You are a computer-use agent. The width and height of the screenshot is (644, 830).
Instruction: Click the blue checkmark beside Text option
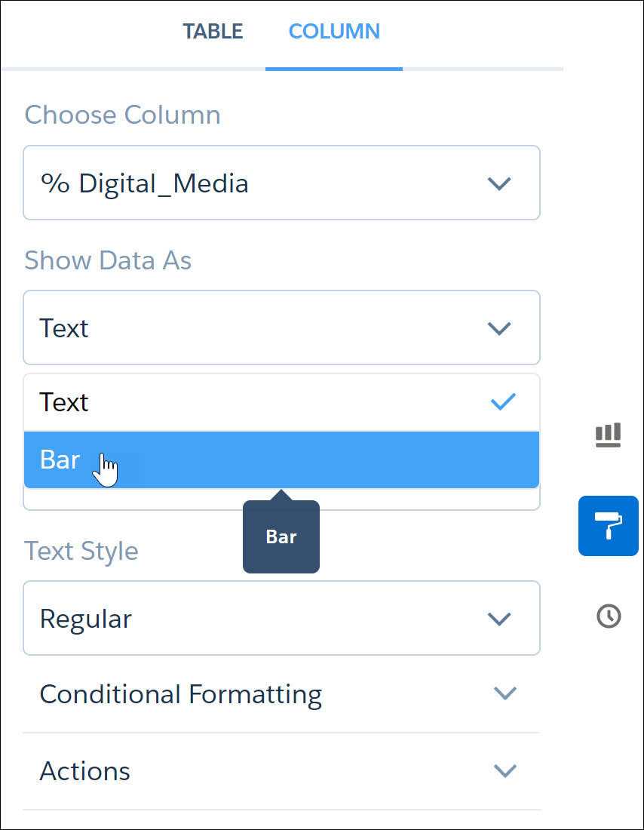[503, 401]
